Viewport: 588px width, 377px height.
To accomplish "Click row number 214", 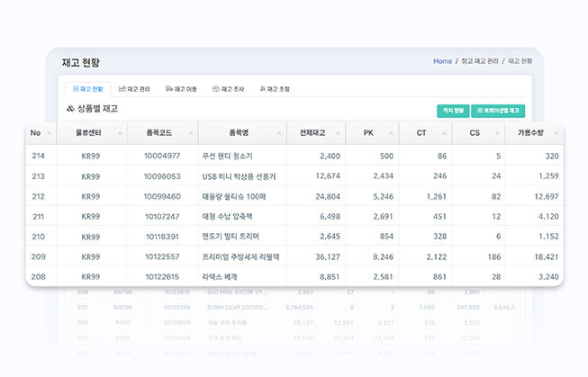I will (x=38, y=156).
